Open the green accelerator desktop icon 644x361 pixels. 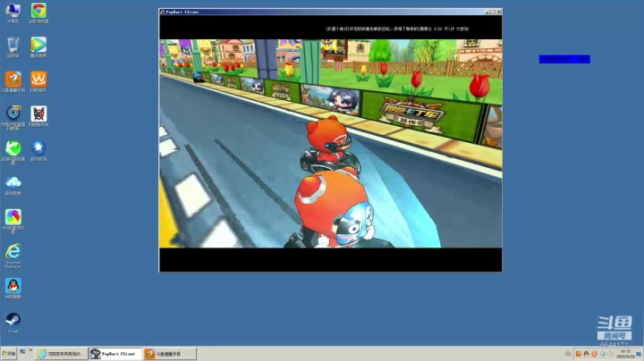[13, 152]
